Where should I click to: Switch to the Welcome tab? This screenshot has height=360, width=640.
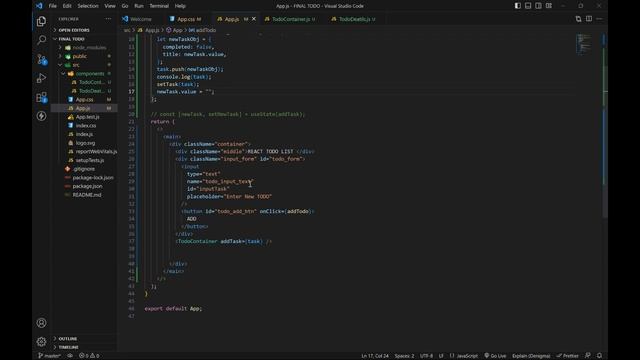(140, 19)
